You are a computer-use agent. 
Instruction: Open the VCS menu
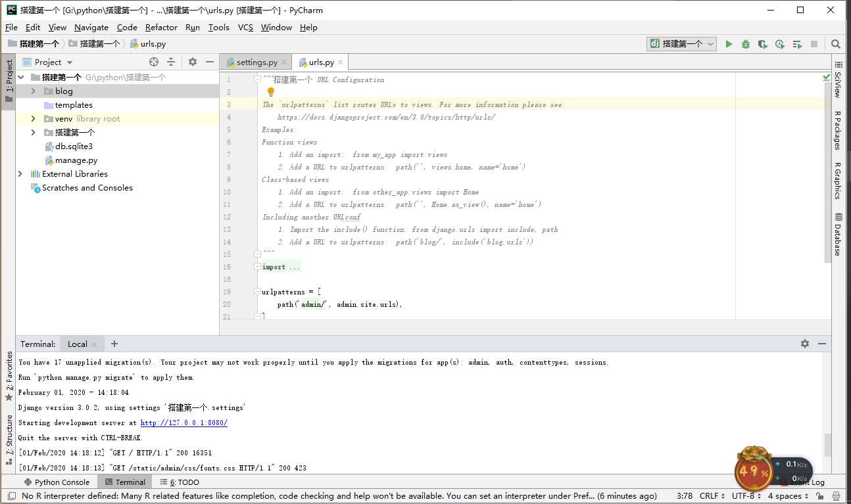point(245,27)
